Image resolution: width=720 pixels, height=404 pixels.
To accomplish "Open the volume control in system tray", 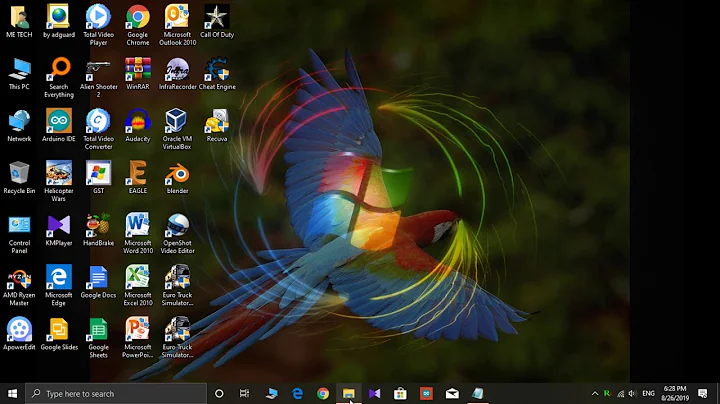I will [x=633, y=393].
